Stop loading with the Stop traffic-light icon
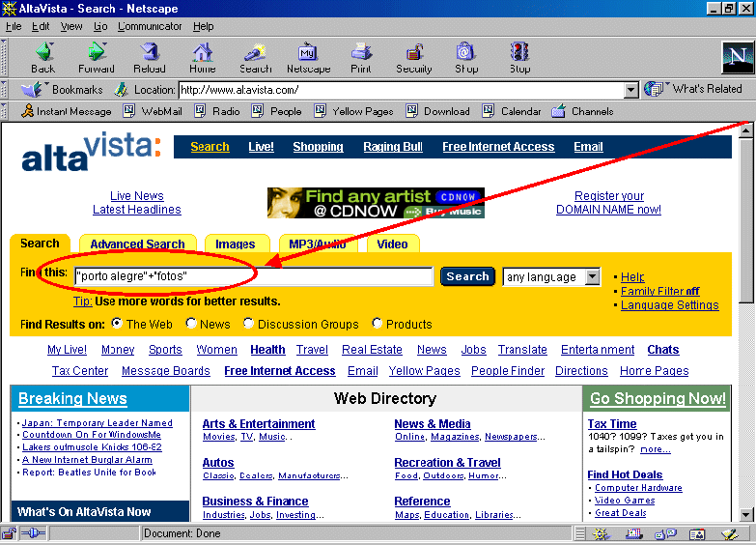The width and height of the screenshot is (756, 545). [519, 52]
